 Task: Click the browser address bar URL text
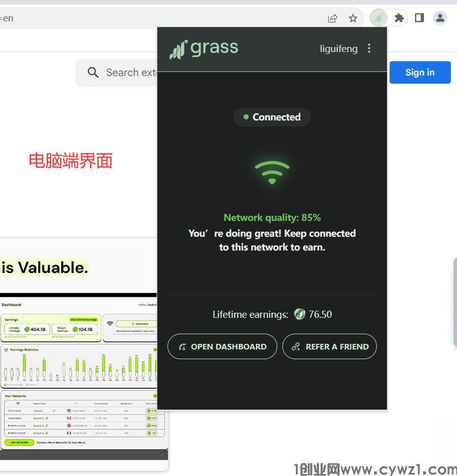(x=7, y=18)
